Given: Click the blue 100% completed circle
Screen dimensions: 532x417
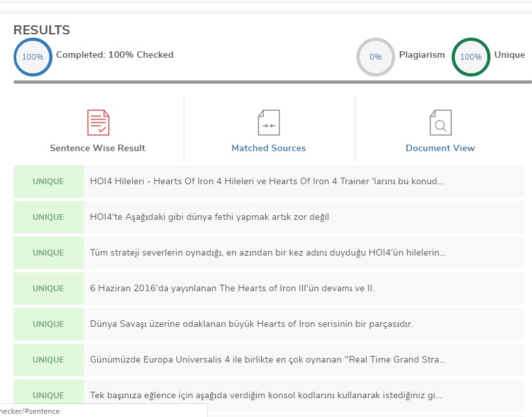Looking at the screenshot, I should 32,57.
